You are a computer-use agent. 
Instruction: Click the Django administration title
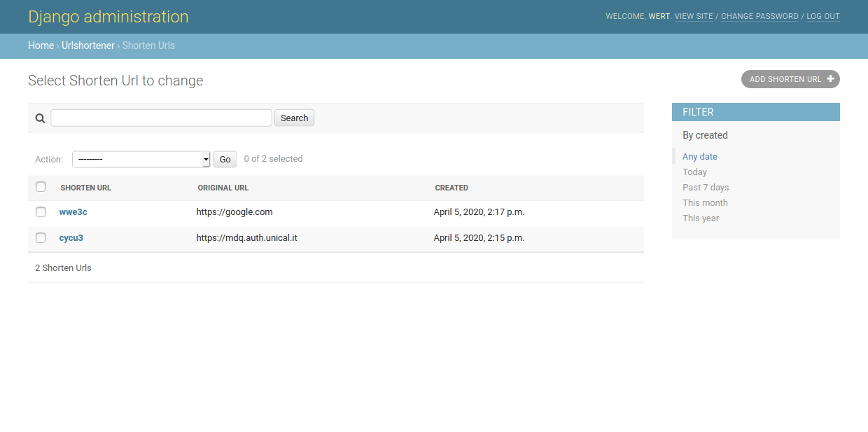108,17
